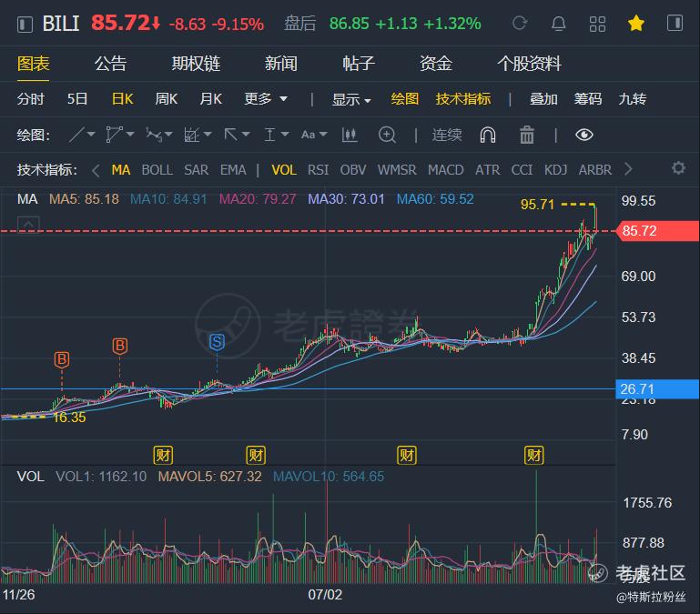Click the red 85.72 current price tag
Image resolution: width=700 pixels, height=614 pixels.
point(657,231)
